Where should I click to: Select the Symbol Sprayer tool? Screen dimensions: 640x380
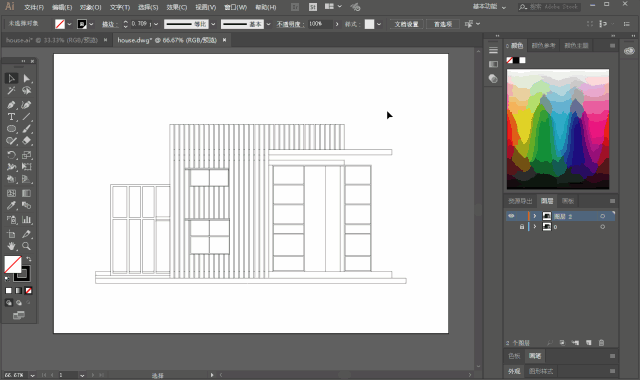pos(11,220)
